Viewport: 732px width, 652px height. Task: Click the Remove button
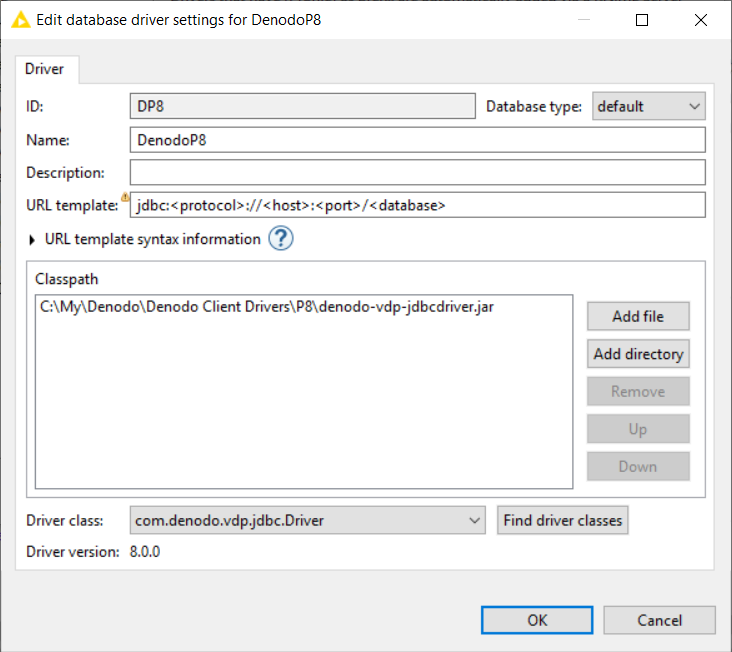click(638, 391)
